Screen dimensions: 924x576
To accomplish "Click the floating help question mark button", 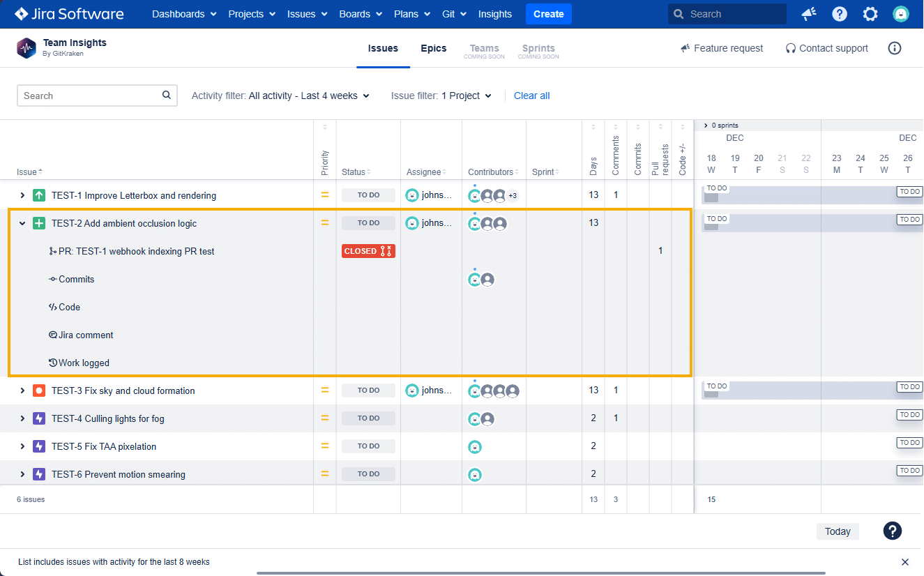I will (x=893, y=531).
